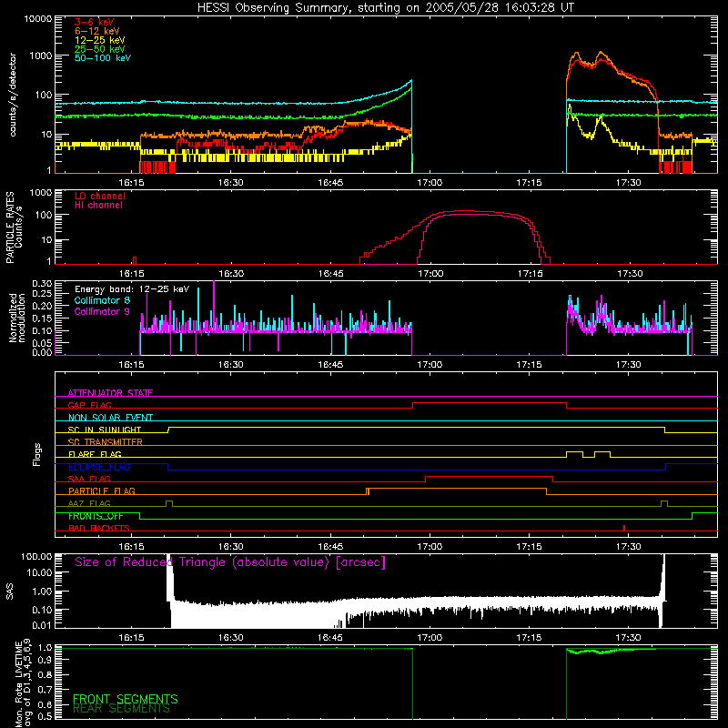This screenshot has width=728, height=728.
Task: Click the 'GAP_FLAG' label
Action: [89, 405]
